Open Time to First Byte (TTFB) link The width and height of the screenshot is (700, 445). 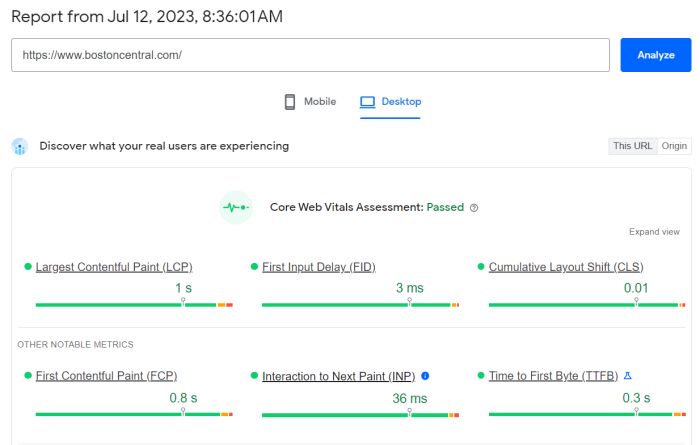553,376
